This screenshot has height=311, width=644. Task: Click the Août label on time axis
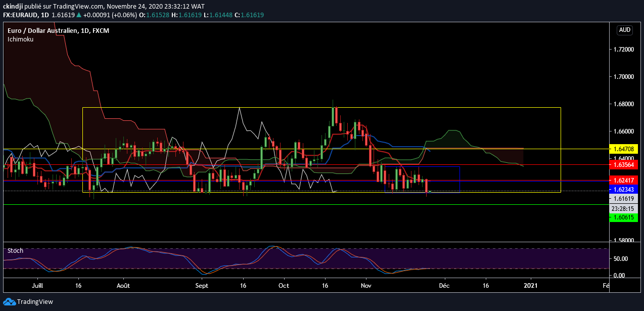click(123, 285)
